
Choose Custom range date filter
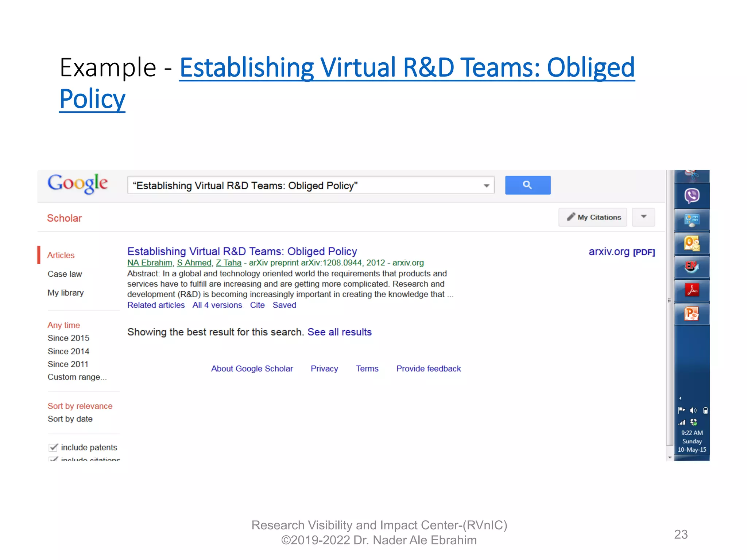(77, 377)
